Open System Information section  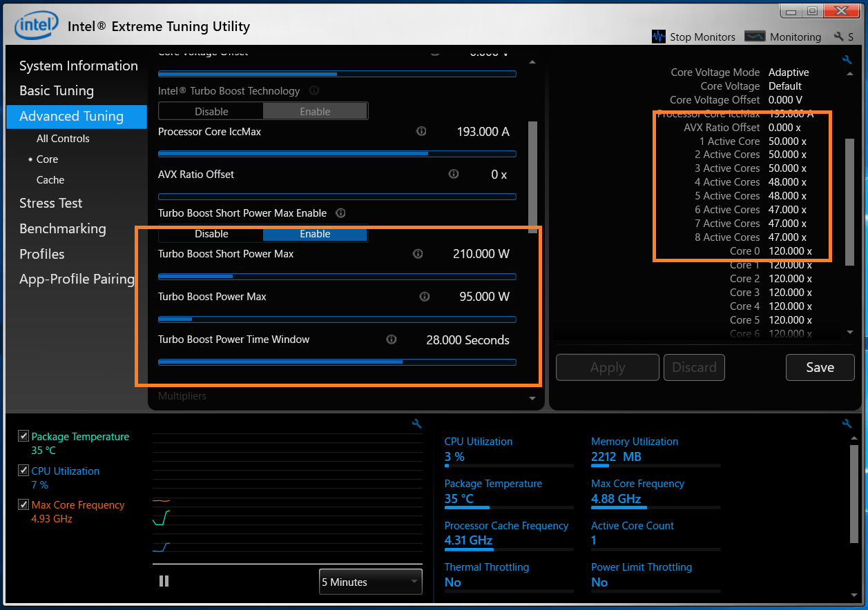pos(79,66)
